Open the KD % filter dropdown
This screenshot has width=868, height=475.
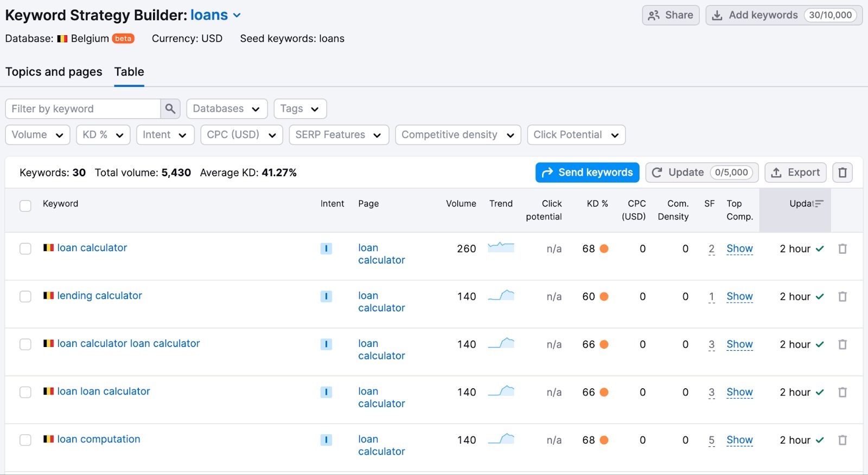pyautogui.click(x=103, y=134)
